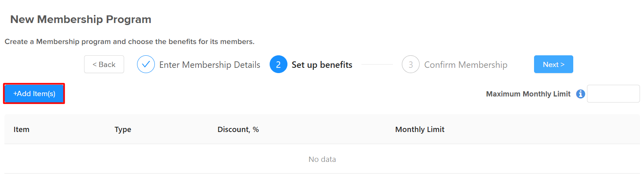Click the No data placeholder row
644x174 pixels.
coord(322,159)
